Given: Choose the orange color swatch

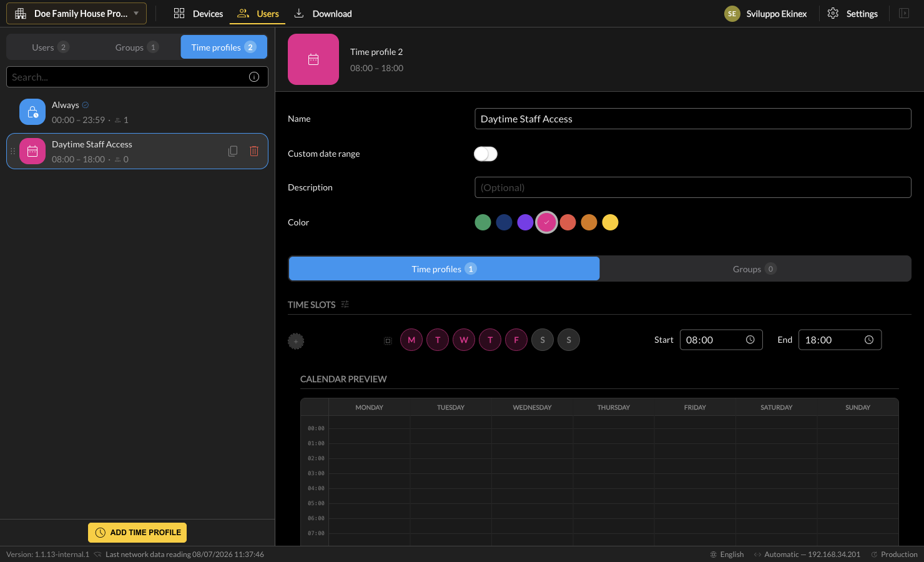Looking at the screenshot, I should 589,222.
